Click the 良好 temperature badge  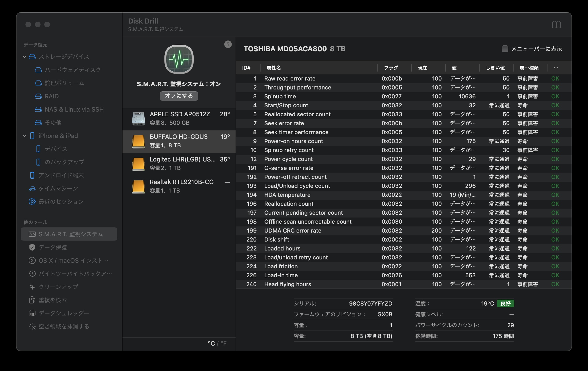click(506, 304)
